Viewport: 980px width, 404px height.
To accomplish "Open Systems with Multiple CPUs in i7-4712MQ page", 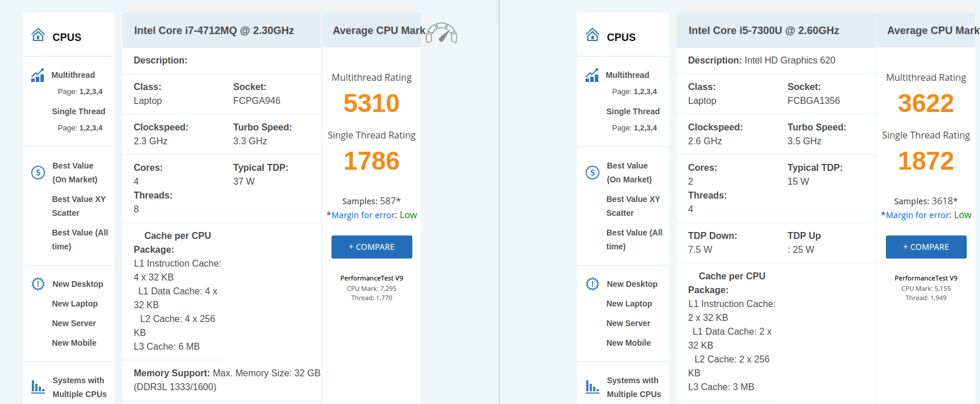I will point(80,387).
